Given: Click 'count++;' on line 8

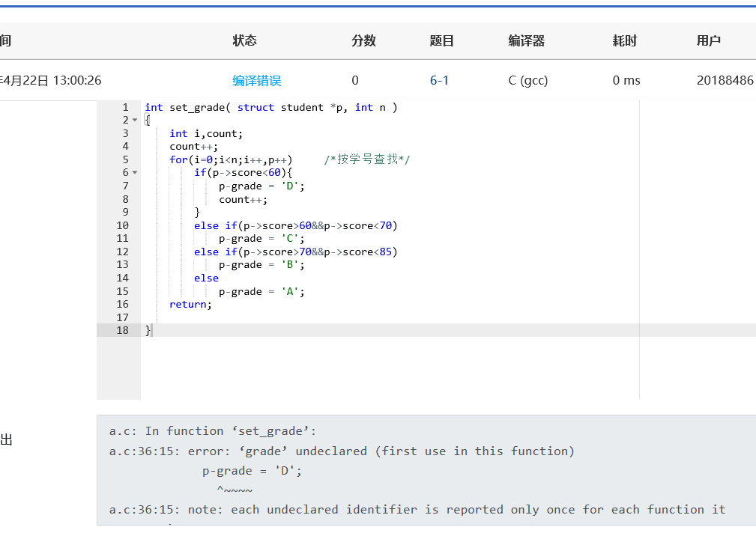Looking at the screenshot, I should click(x=243, y=199).
